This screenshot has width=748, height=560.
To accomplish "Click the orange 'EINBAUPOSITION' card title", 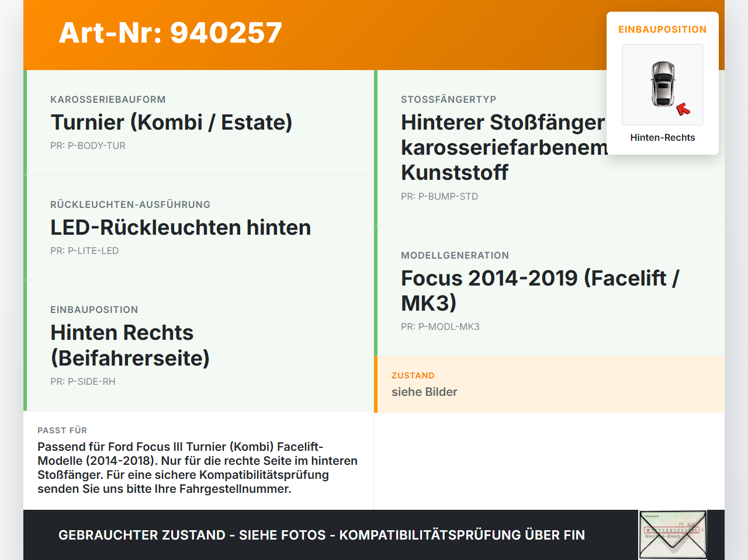I will pyautogui.click(x=663, y=29).
